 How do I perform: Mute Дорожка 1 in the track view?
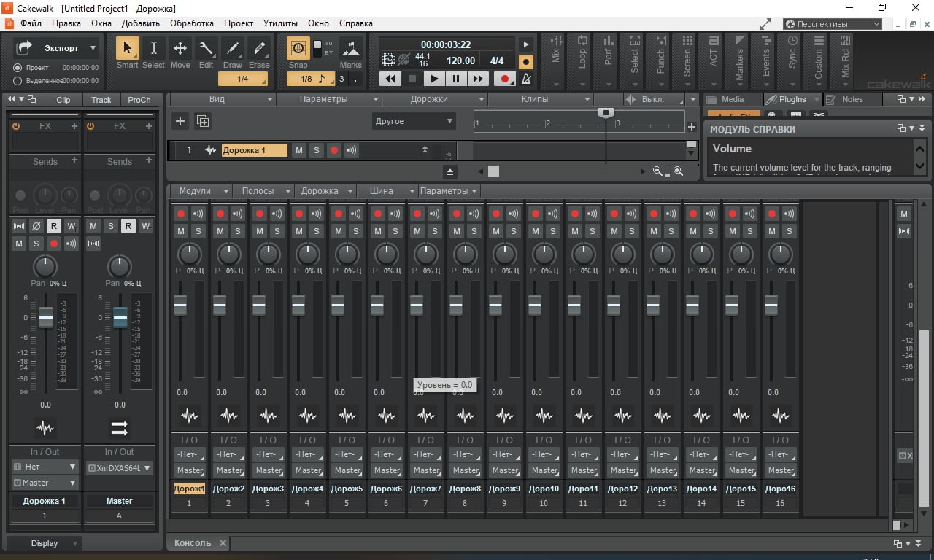pyautogui.click(x=298, y=150)
